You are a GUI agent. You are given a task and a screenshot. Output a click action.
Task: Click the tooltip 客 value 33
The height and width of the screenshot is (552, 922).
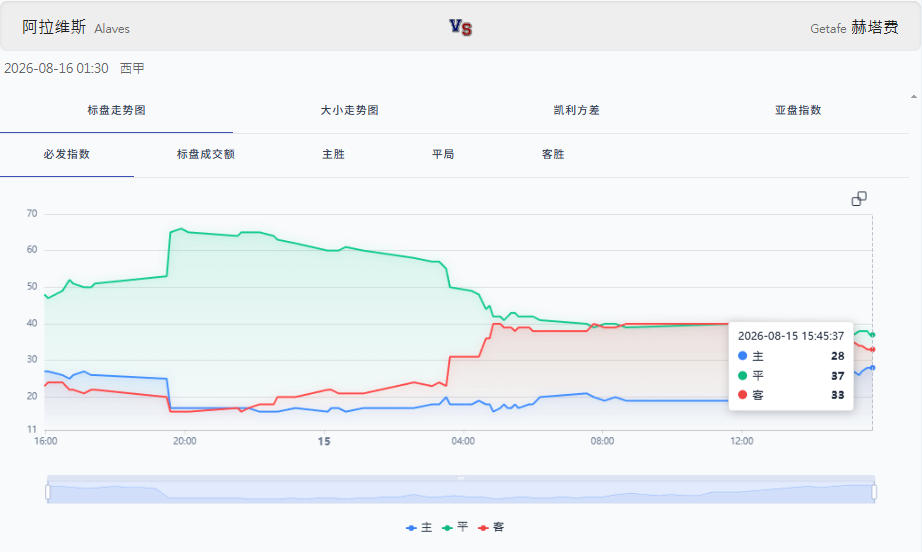837,396
